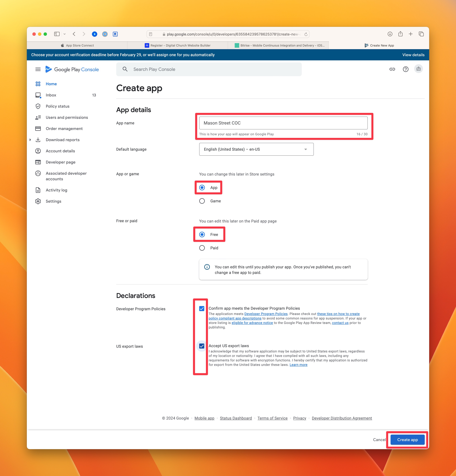
Task: Click the Safari sidebar toggle icon
Action: point(57,34)
